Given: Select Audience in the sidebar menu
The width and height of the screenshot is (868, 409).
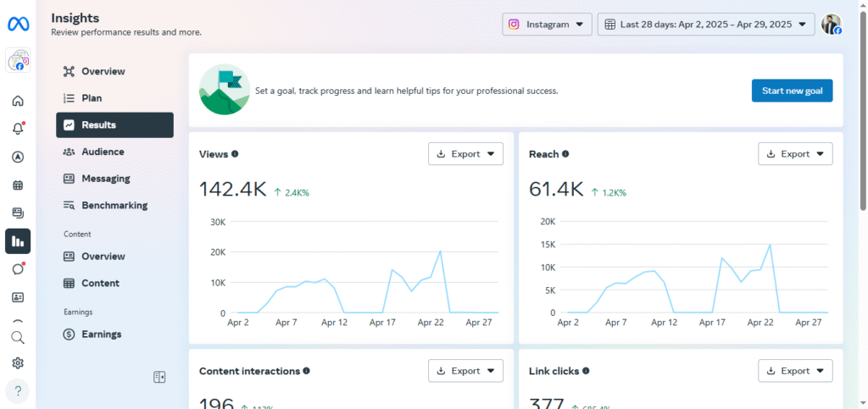Looking at the screenshot, I should pos(103,152).
